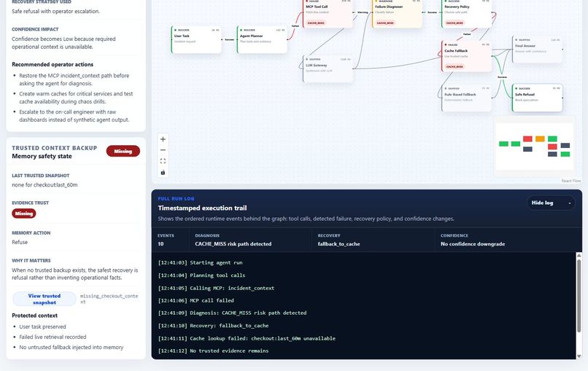Click the log scrollbar up arrow

point(579,256)
